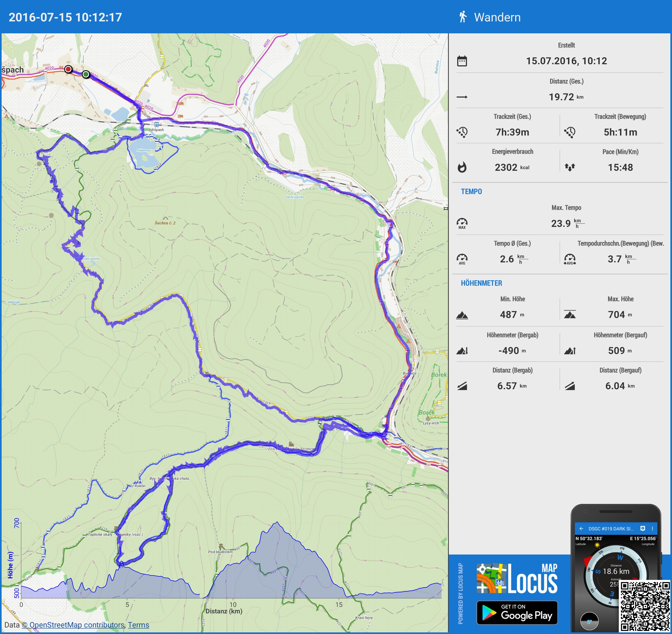672x634 pixels.
Task: Click the uphill elevation mountain icon
Action: coord(570,351)
